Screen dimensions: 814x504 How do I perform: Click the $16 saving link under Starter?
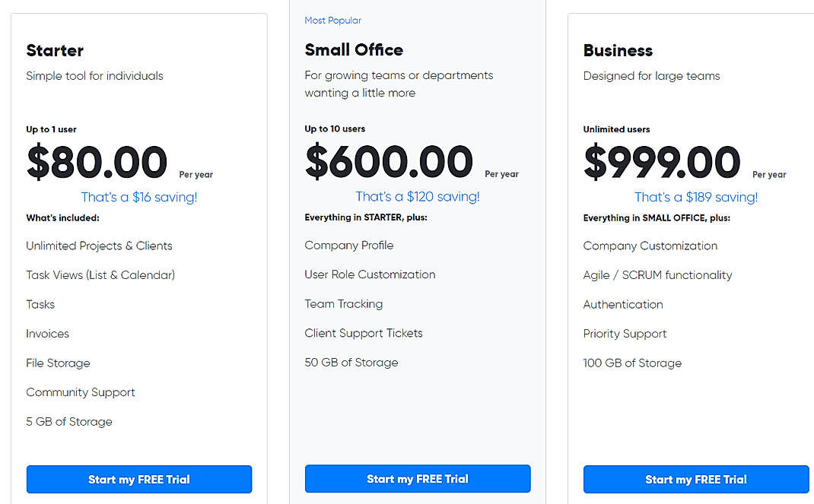pos(138,196)
